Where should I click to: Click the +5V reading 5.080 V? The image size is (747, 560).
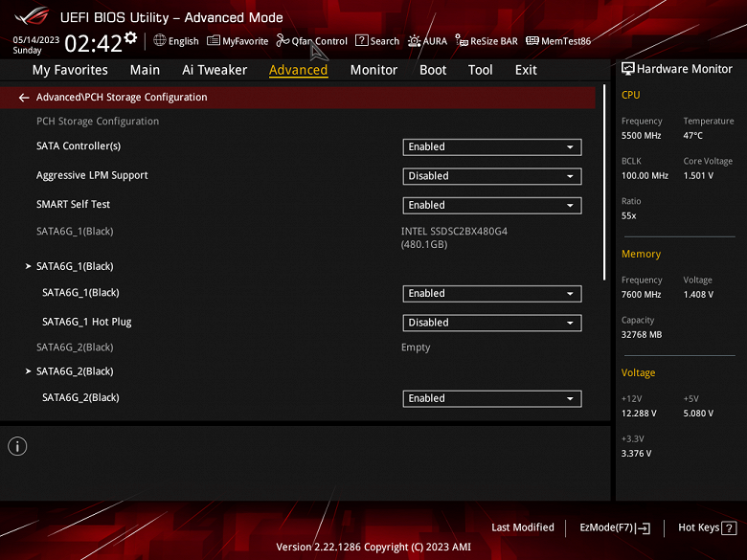coord(698,414)
